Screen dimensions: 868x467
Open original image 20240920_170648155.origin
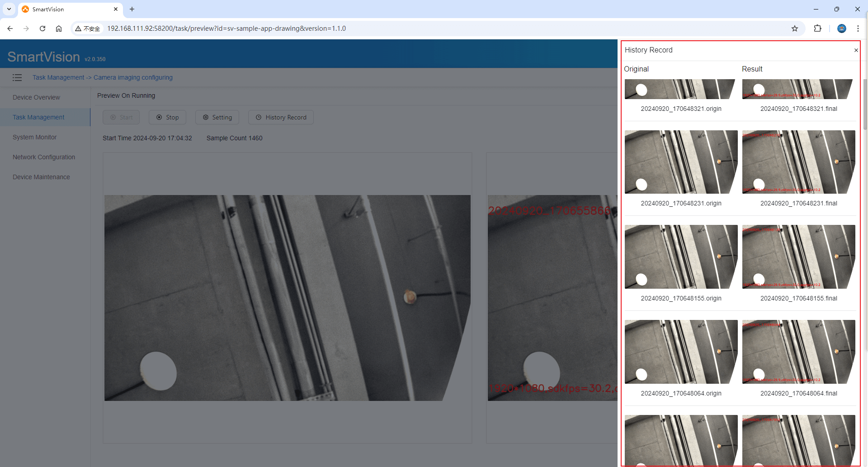[x=681, y=257]
